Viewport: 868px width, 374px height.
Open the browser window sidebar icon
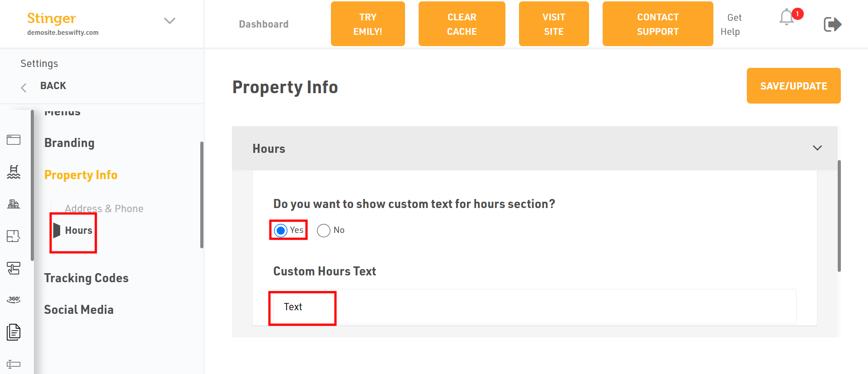coord(14,140)
